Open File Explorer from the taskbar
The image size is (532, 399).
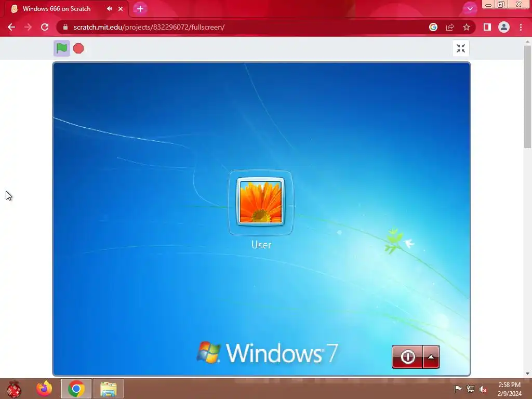coord(109,389)
